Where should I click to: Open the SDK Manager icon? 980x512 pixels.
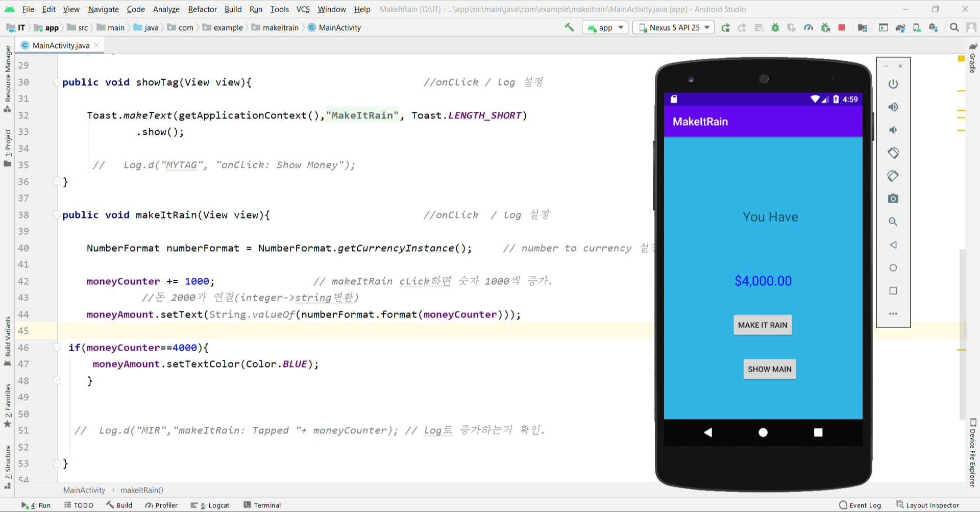tap(934, 28)
